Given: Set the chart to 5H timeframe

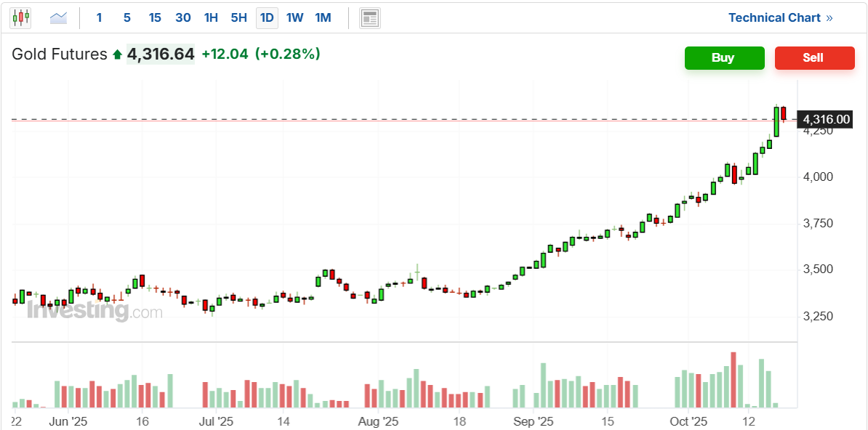Looking at the screenshot, I should point(238,17).
